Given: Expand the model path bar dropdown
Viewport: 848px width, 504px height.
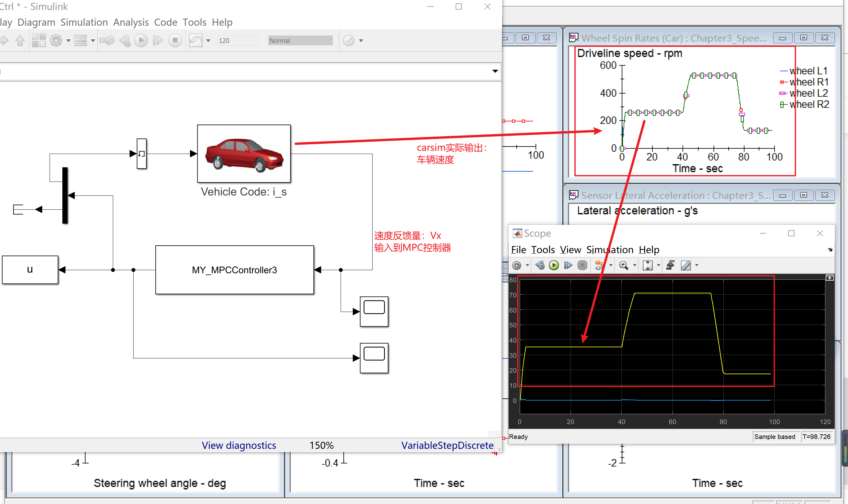Looking at the screenshot, I should coord(495,71).
